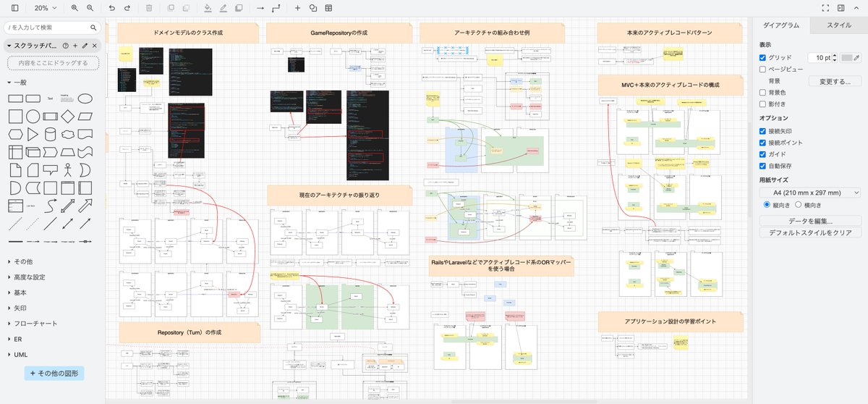Toggle the format panel icon
Image resolution: width=868 pixels, height=404 pixels.
(841, 8)
